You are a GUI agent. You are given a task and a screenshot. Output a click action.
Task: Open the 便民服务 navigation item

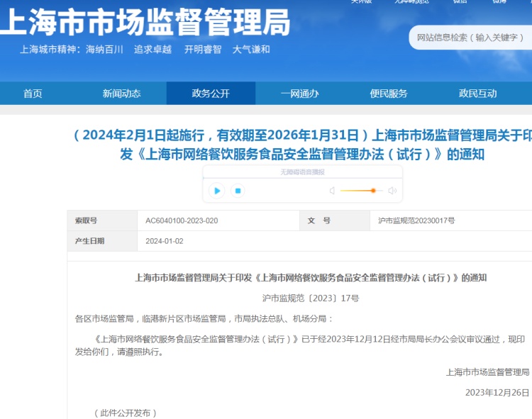click(x=389, y=94)
